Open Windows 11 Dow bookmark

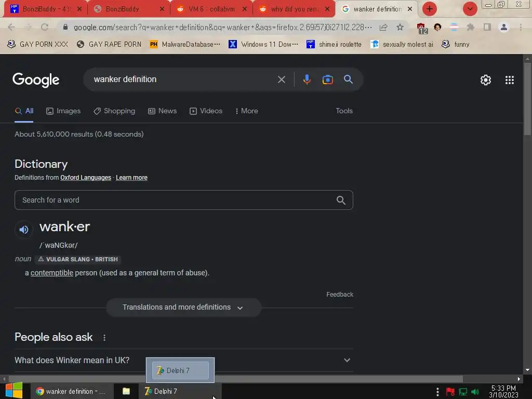pyautogui.click(x=263, y=45)
